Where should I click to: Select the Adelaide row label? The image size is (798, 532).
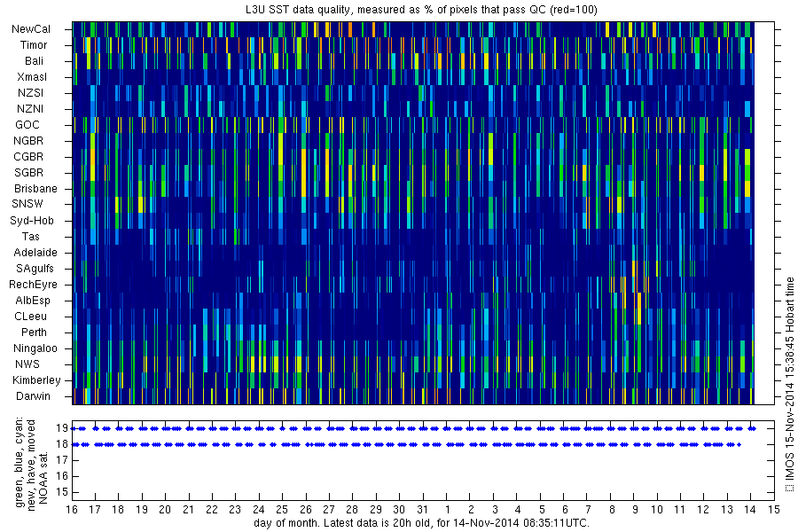click(x=35, y=253)
